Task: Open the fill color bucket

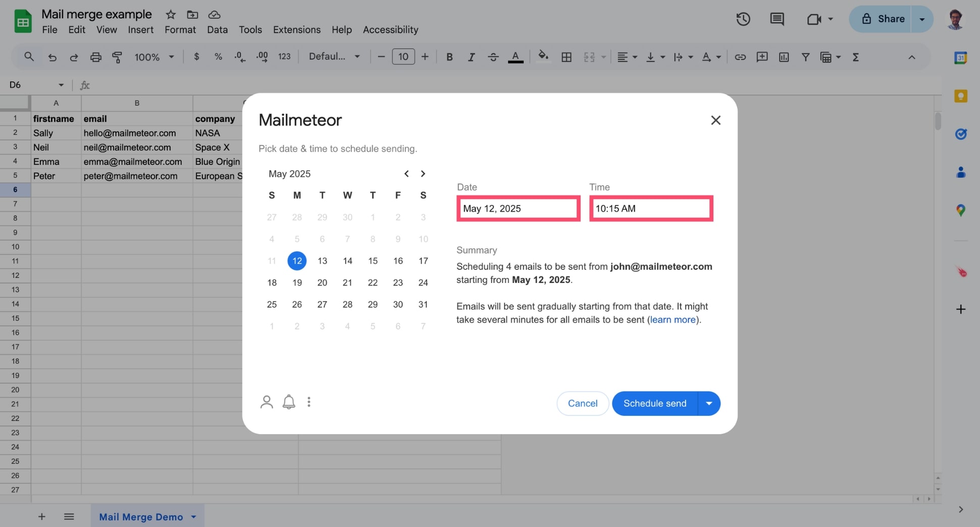Action: pos(543,56)
